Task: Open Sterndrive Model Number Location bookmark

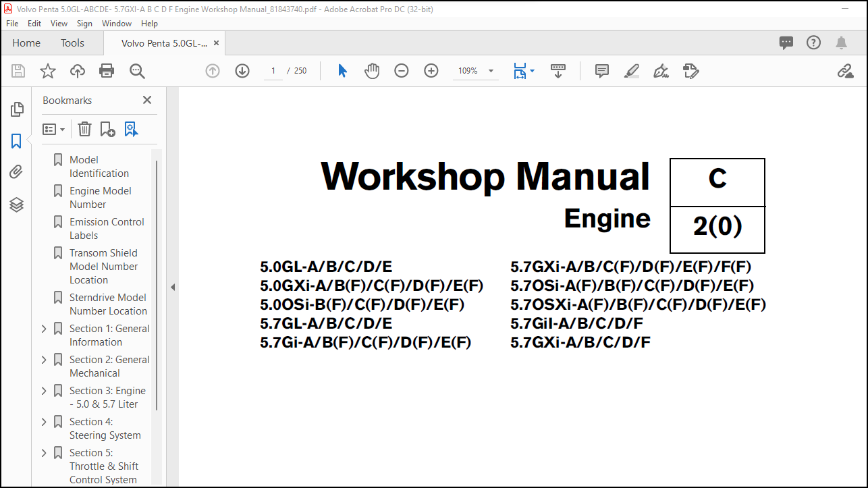Action: point(108,304)
